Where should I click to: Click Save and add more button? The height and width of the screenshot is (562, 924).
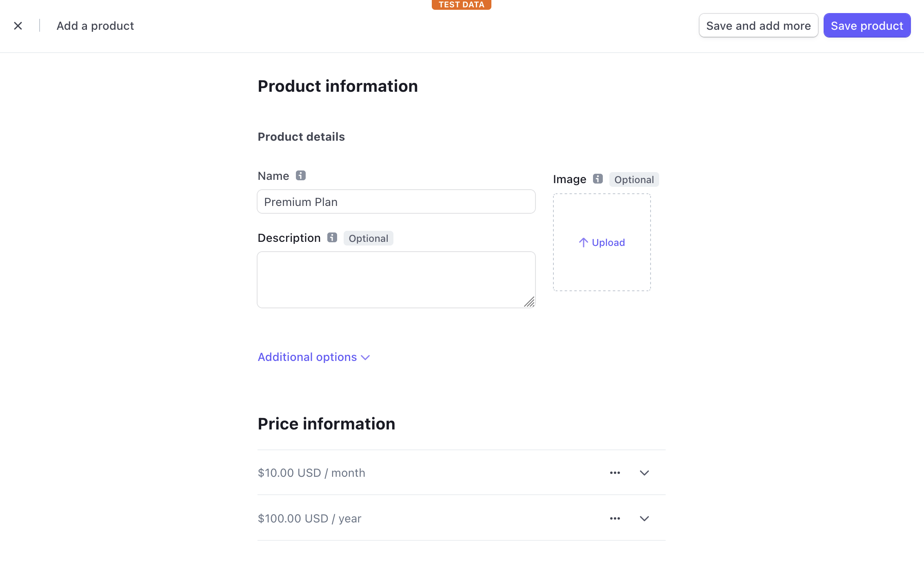point(757,26)
